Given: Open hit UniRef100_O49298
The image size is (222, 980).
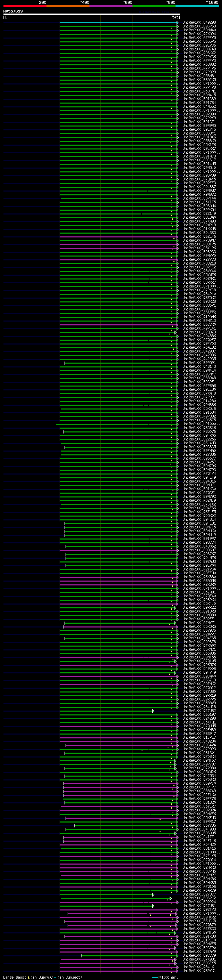Looking at the screenshot, I should 199,23.
